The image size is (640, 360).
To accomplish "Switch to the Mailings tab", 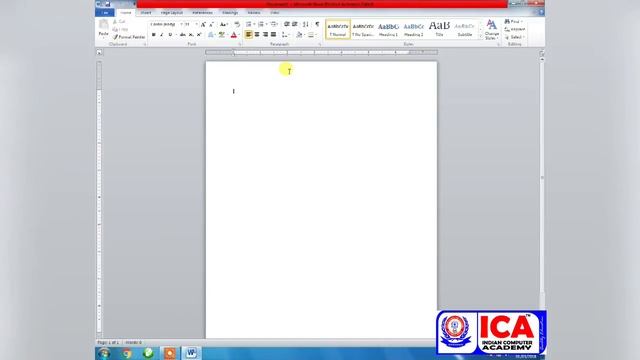I will pos(230,13).
